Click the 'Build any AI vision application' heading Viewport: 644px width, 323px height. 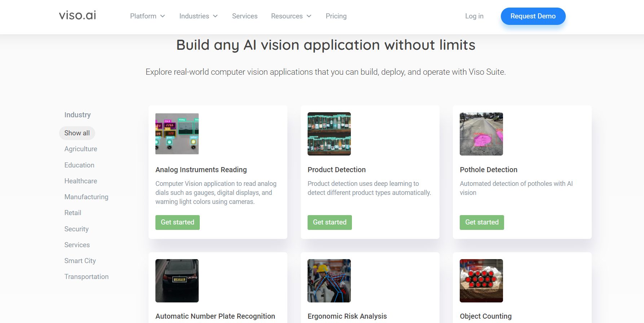click(x=326, y=45)
